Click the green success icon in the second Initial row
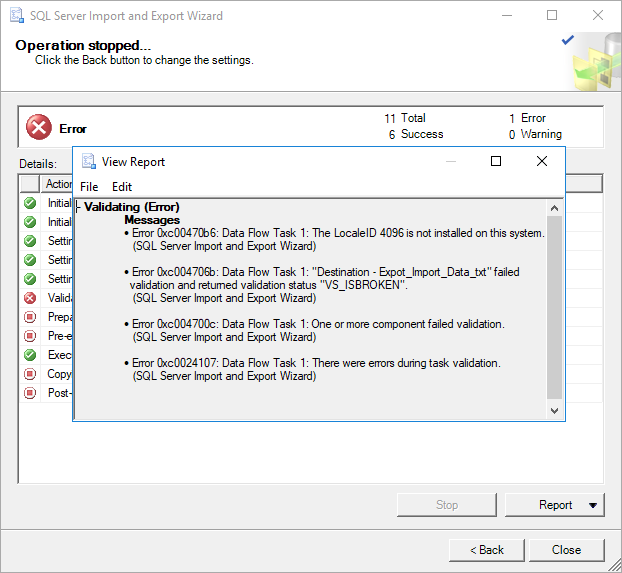 [30, 222]
